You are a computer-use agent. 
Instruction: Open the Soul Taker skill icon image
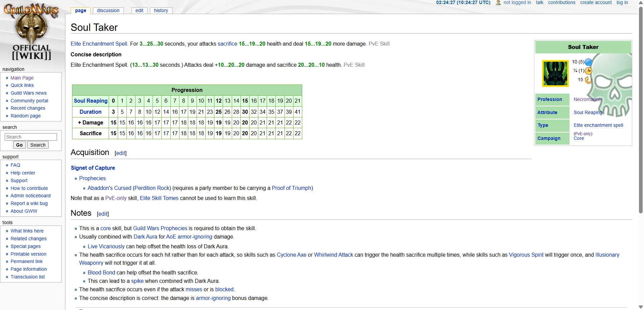tap(555, 73)
